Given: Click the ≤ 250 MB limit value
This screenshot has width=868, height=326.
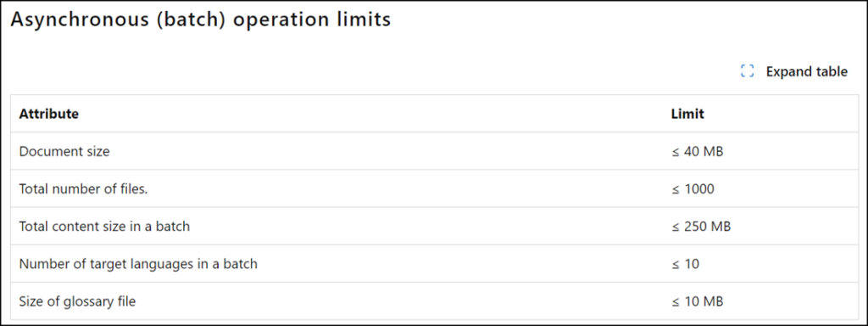Looking at the screenshot, I should coord(701,227).
